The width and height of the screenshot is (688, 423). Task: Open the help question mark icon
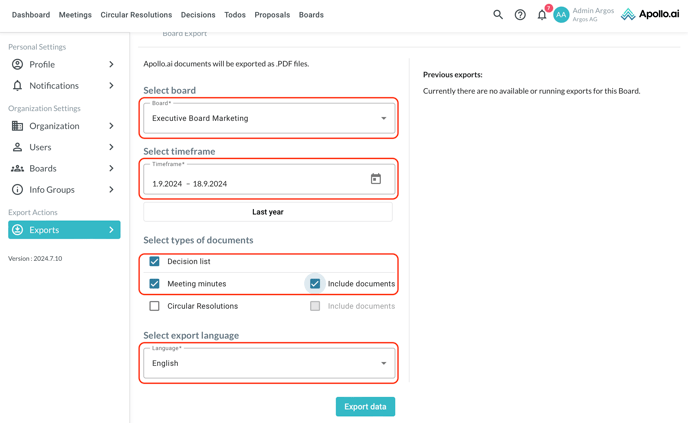tap(520, 15)
